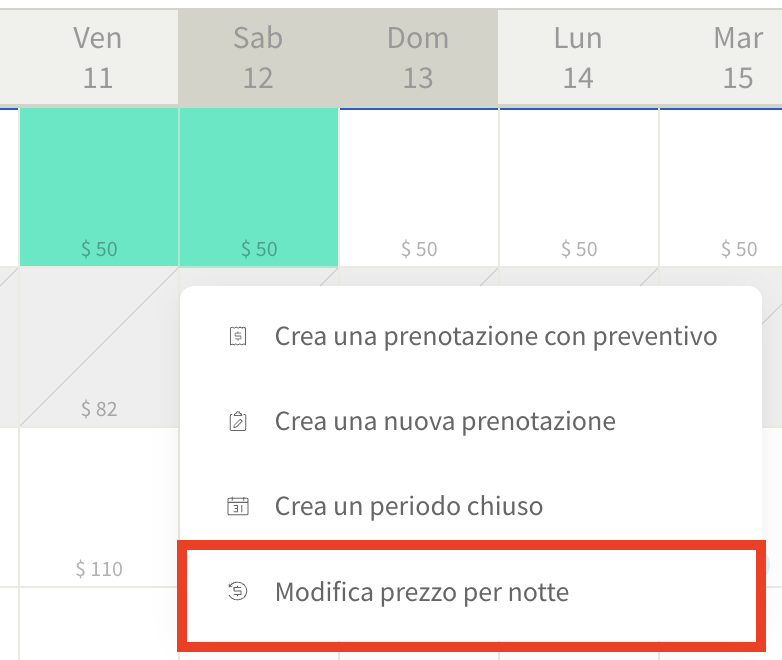This screenshot has height=660, width=782.
Task: Select the Dom 13 day header
Action: tap(418, 57)
